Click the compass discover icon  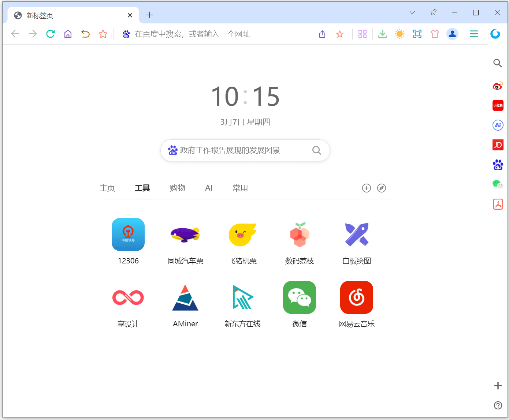382,188
